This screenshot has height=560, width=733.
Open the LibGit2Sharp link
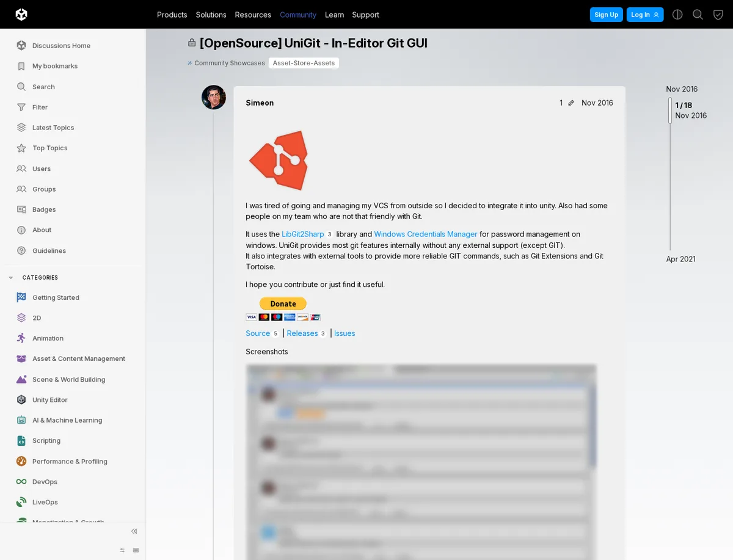(x=303, y=234)
